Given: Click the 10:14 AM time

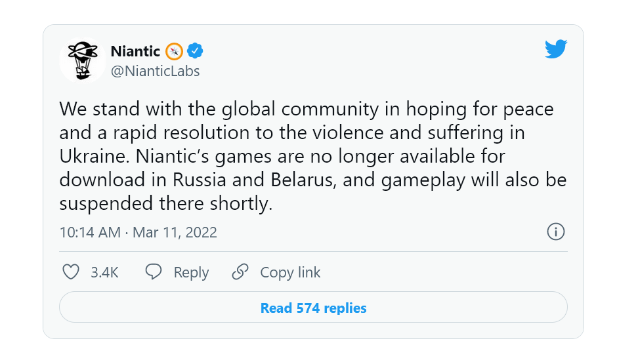Looking at the screenshot, I should (90, 232).
